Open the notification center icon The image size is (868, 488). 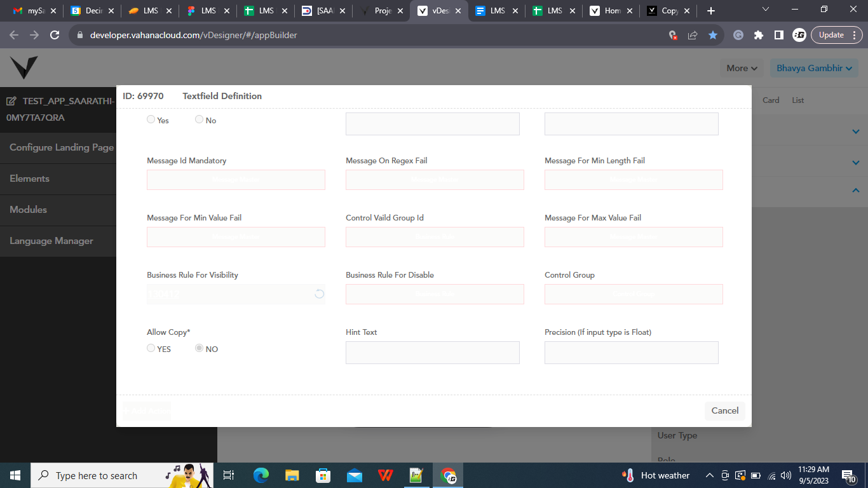click(848, 475)
